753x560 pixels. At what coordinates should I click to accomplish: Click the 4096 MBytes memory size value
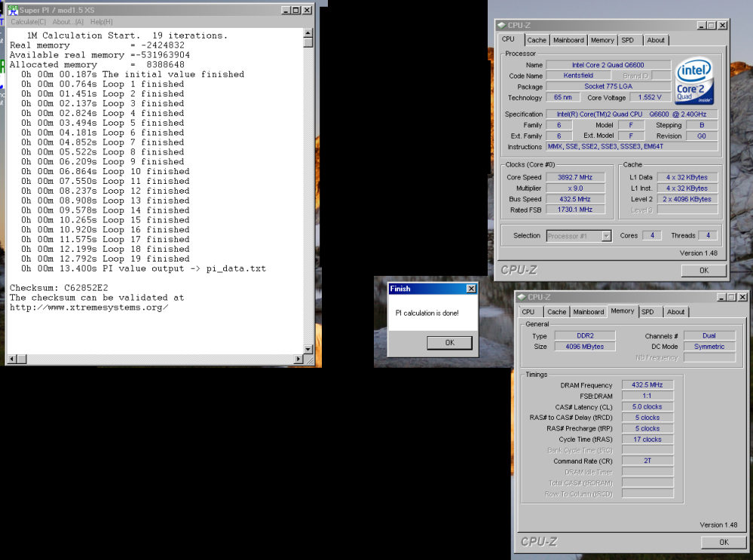pos(585,347)
